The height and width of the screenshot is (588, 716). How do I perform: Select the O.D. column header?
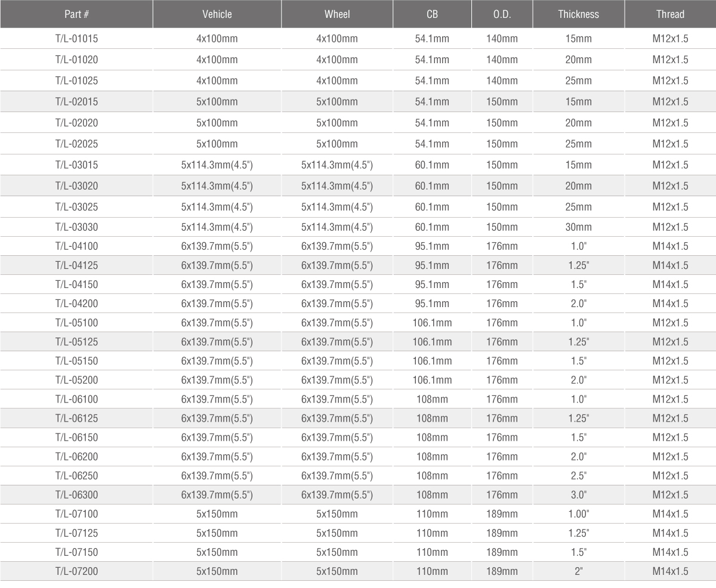click(502, 14)
